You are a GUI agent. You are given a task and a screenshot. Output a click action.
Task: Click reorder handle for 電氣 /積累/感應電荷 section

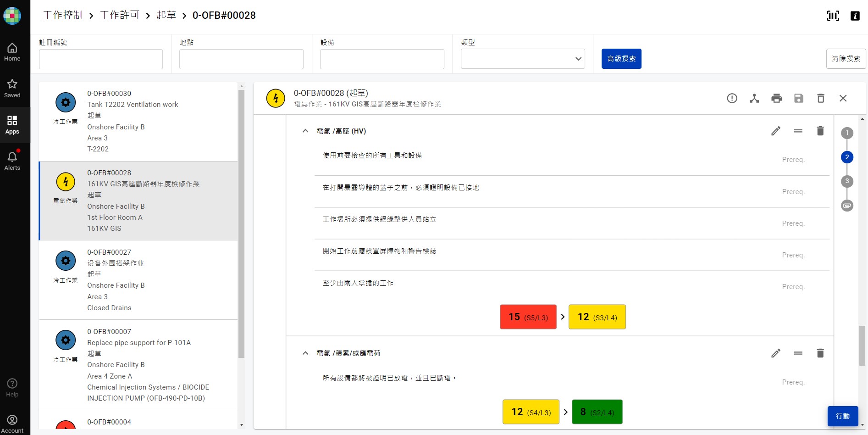point(798,353)
